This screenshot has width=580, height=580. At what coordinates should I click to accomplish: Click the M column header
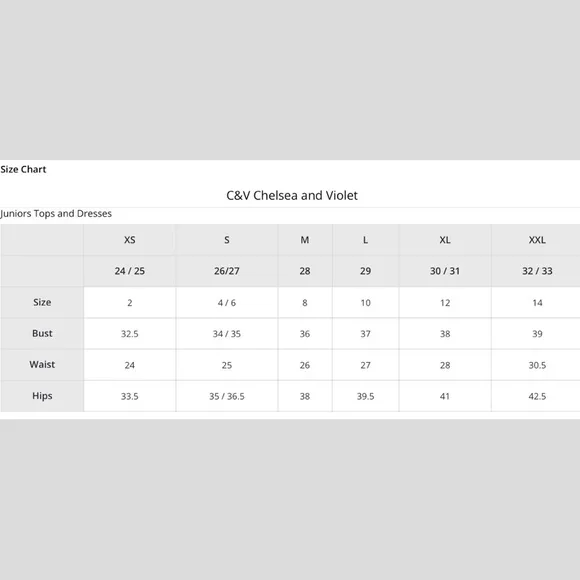[305, 240]
